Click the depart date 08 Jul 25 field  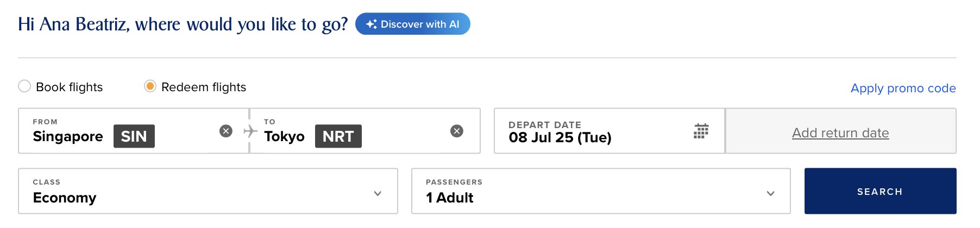click(x=610, y=131)
